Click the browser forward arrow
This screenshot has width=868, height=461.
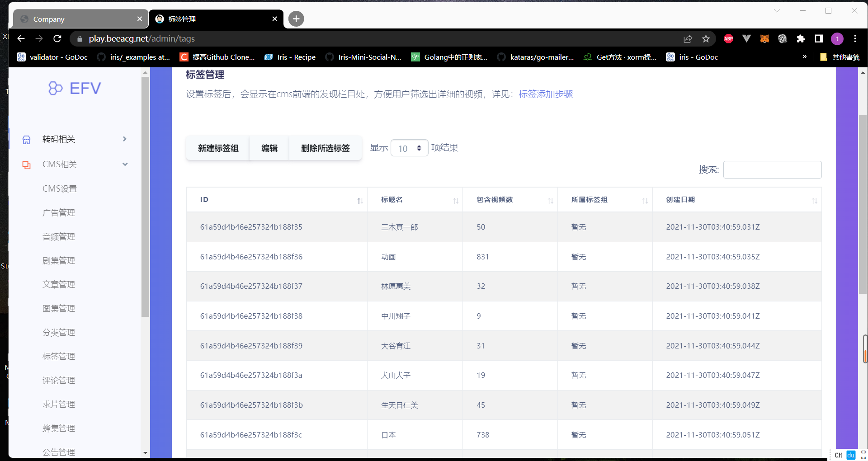point(39,39)
